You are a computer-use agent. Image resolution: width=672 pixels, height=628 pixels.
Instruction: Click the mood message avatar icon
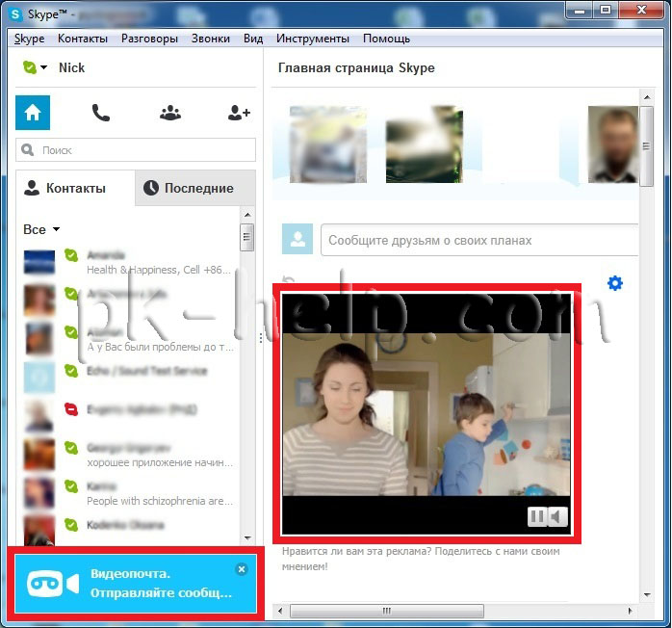(x=297, y=239)
